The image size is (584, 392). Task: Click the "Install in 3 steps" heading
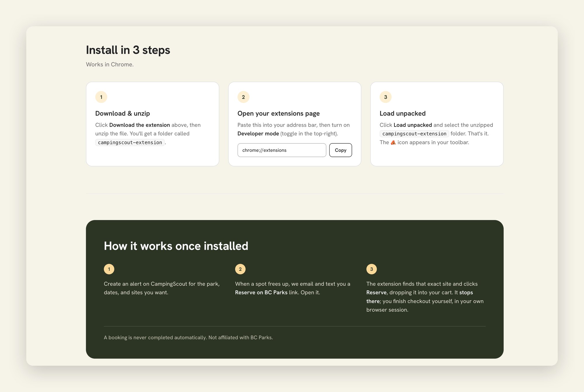(x=128, y=50)
